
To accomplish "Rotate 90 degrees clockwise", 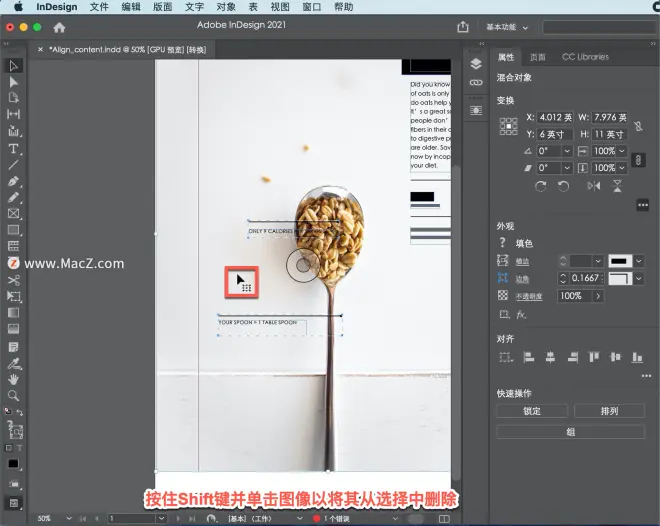I will pos(540,186).
